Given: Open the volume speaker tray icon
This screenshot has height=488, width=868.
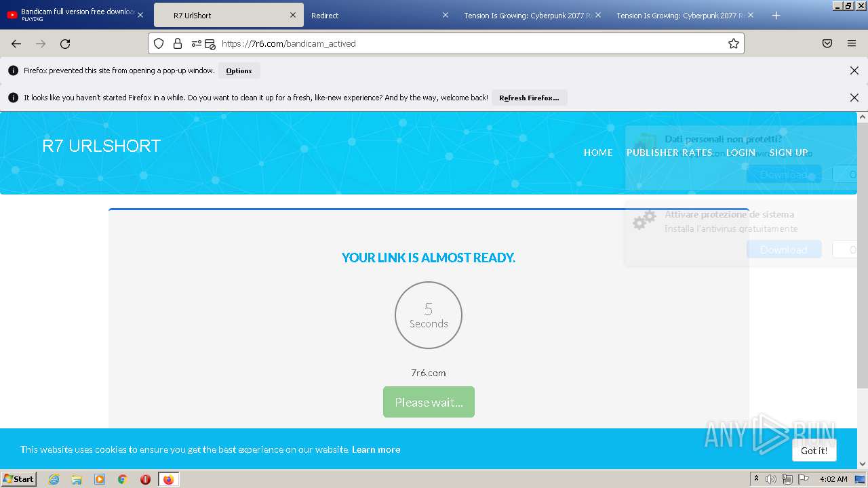Looking at the screenshot, I should point(771,479).
